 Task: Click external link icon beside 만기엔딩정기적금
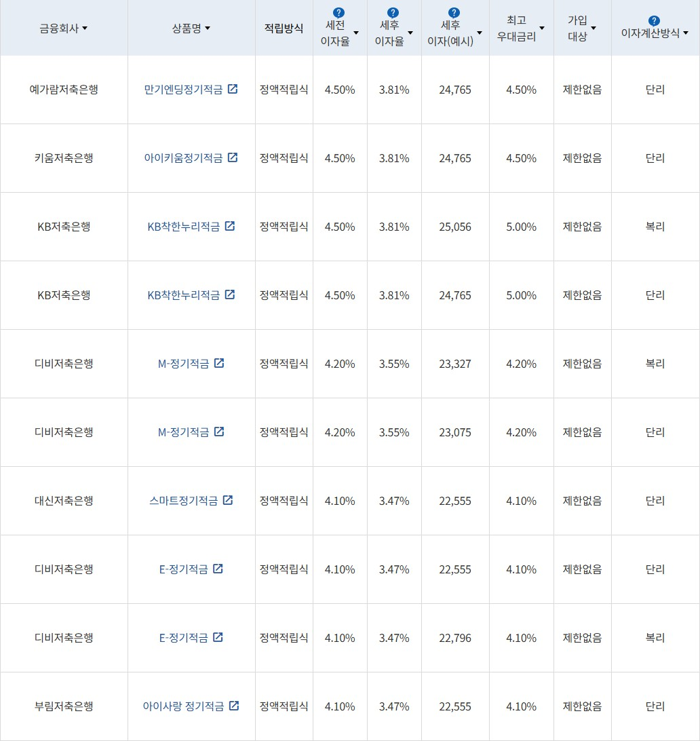click(x=233, y=88)
